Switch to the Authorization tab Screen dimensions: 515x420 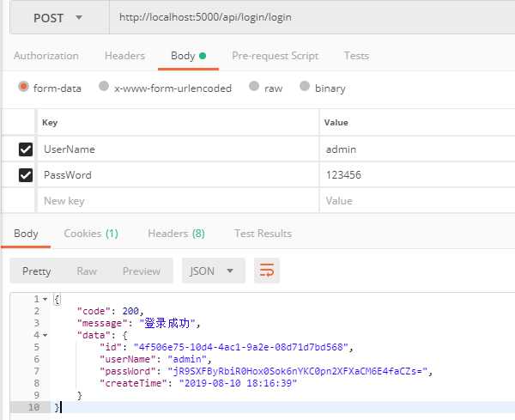pyautogui.click(x=46, y=56)
